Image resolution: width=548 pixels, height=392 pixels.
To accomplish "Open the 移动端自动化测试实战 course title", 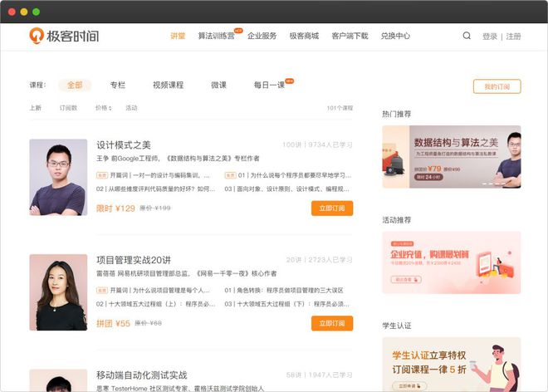I will [x=142, y=375].
